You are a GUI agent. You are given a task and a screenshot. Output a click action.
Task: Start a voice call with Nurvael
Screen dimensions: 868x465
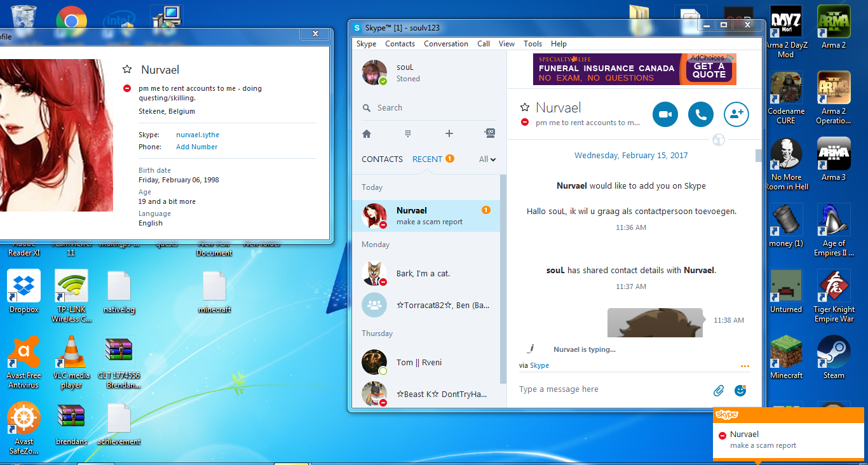coord(701,114)
